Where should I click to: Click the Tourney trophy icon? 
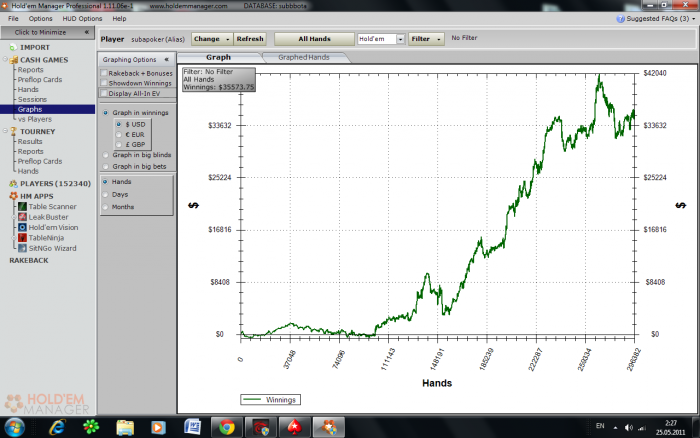[x=13, y=131]
